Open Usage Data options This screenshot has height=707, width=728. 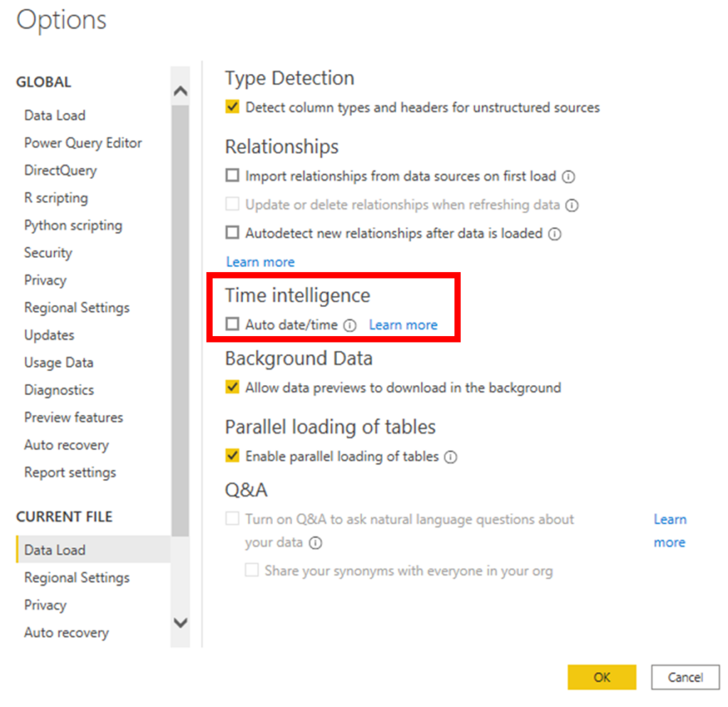(59, 363)
